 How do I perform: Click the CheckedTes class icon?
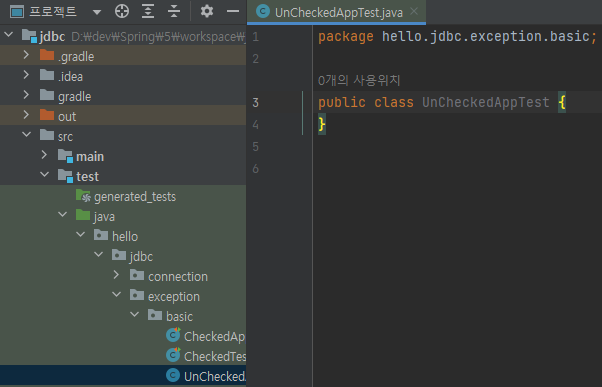173,355
